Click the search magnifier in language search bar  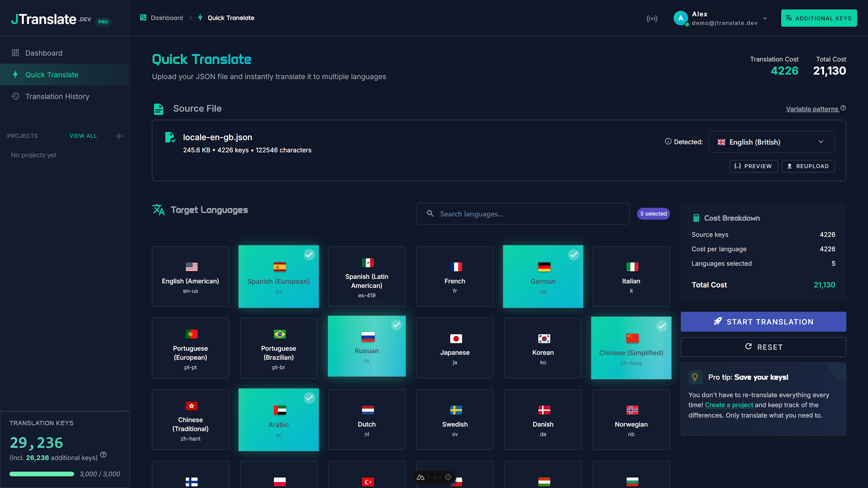pos(430,214)
